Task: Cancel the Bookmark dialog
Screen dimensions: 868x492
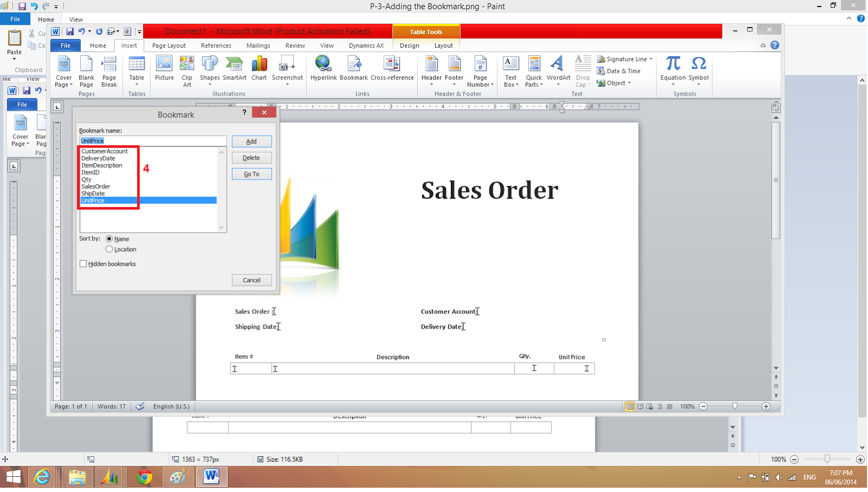Action: pos(252,280)
